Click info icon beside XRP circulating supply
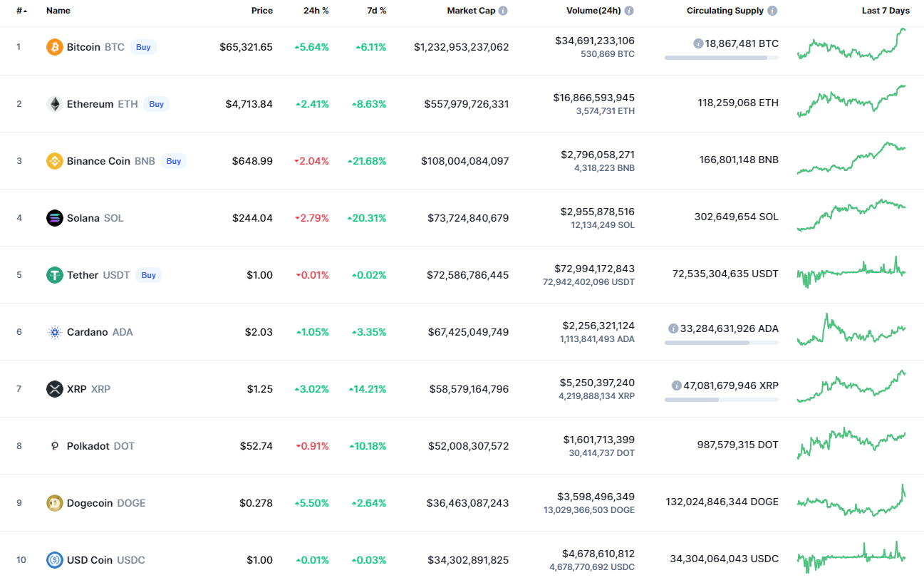 point(677,385)
